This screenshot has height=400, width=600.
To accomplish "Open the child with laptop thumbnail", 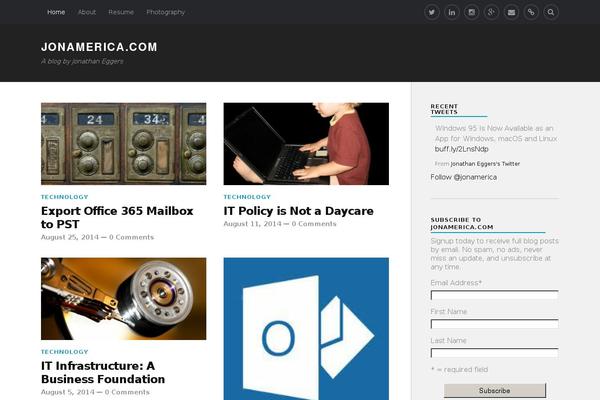I will coord(306,144).
